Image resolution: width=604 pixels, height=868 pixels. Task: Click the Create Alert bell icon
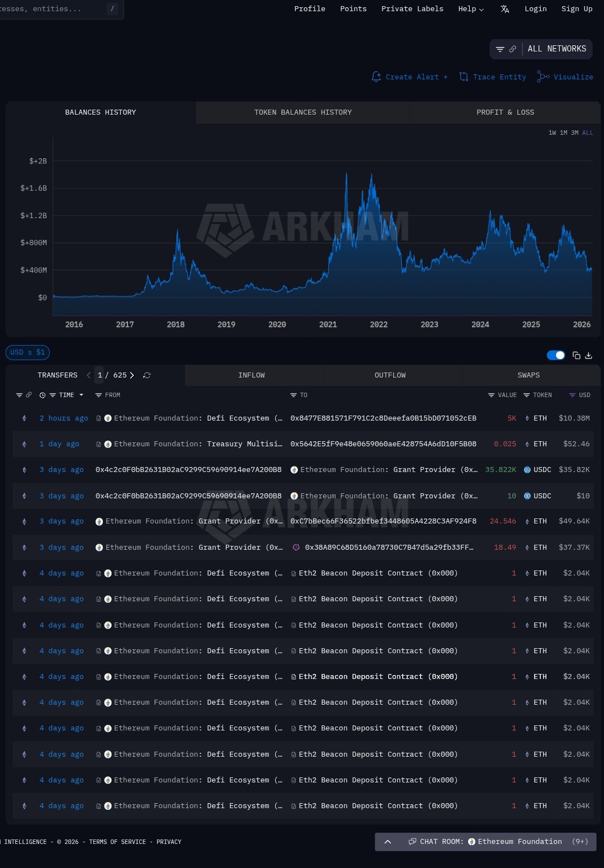[376, 77]
